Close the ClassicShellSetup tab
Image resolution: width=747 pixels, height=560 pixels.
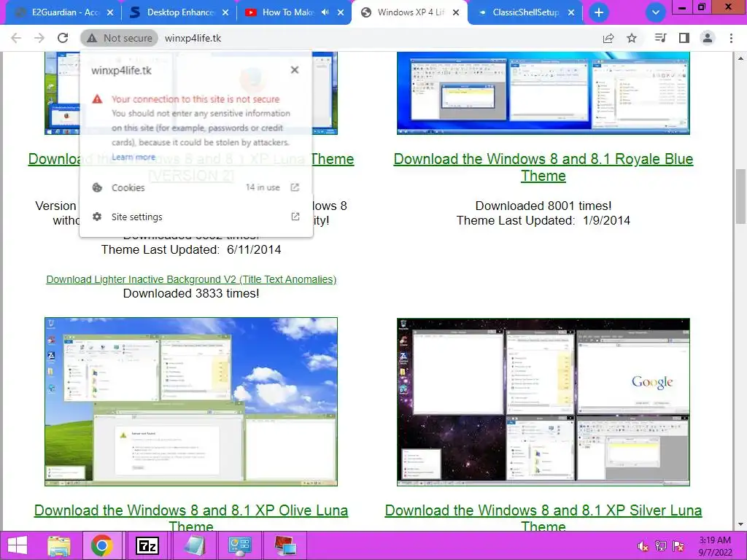point(571,12)
